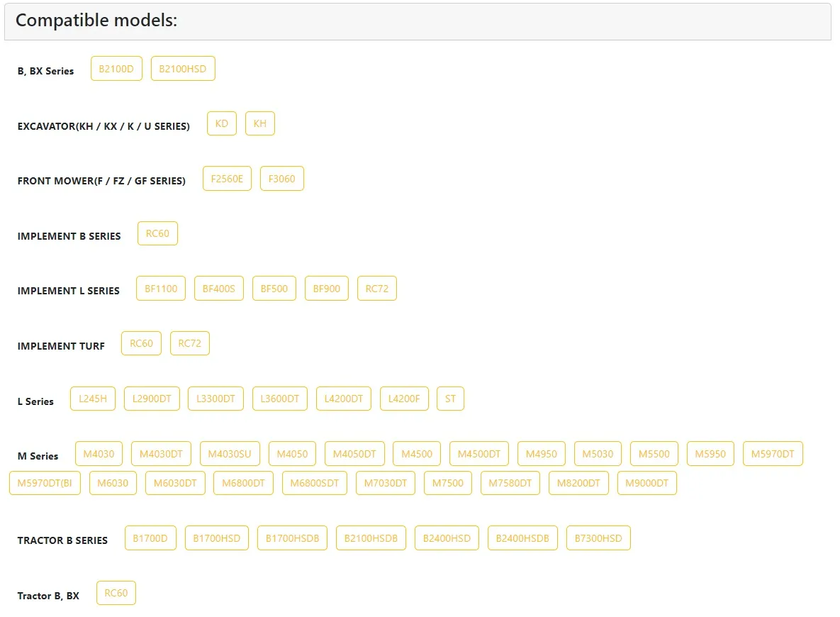Open the M5970DT(BI model tag
Screen dimensions: 840x617
click(45, 482)
